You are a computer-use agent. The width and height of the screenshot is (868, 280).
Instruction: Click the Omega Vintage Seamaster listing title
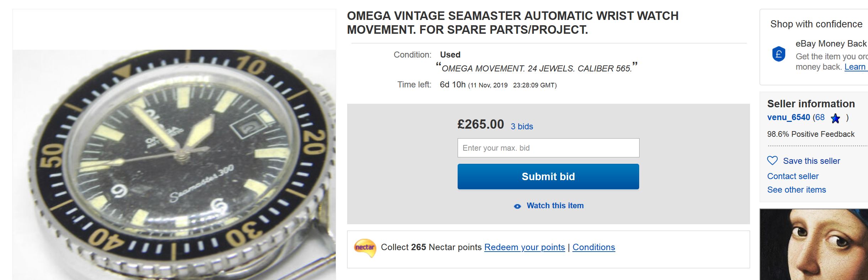click(512, 23)
